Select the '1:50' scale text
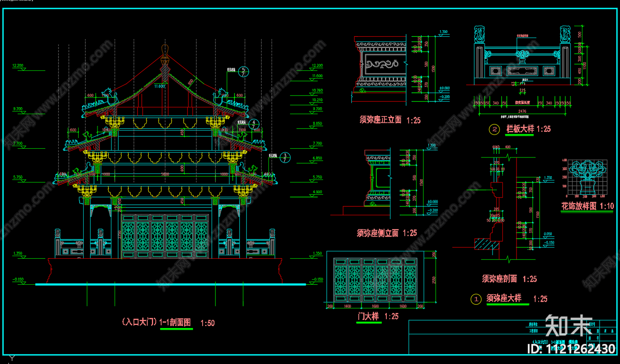 [207, 323]
